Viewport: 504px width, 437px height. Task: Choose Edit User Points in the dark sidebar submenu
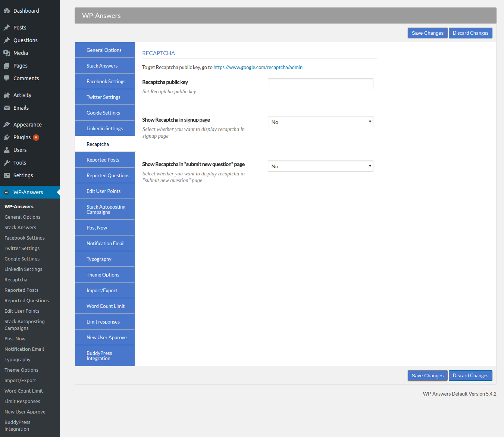(22, 311)
